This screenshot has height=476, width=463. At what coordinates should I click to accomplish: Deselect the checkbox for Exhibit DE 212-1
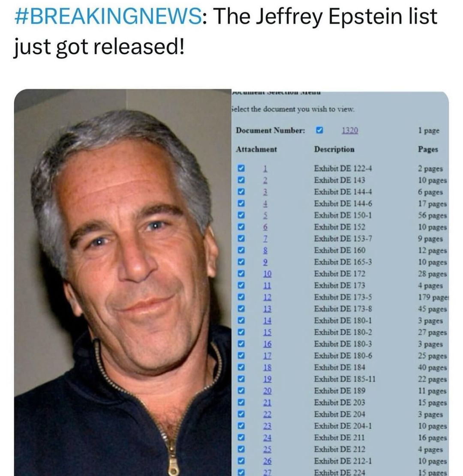(x=241, y=461)
